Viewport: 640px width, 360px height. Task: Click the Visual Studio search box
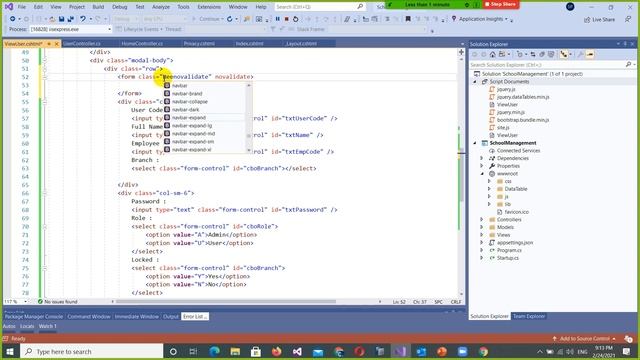click(319, 7)
